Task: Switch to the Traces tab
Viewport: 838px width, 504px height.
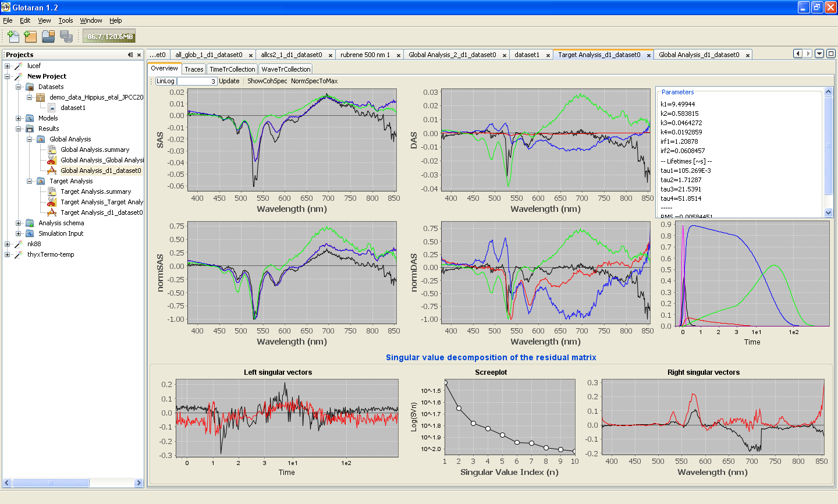Action: coord(194,69)
